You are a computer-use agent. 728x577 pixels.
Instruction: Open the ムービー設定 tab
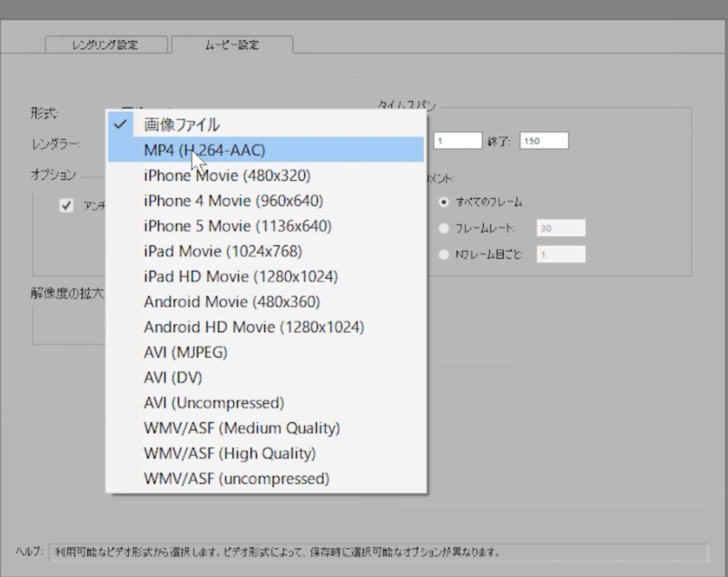[232, 45]
